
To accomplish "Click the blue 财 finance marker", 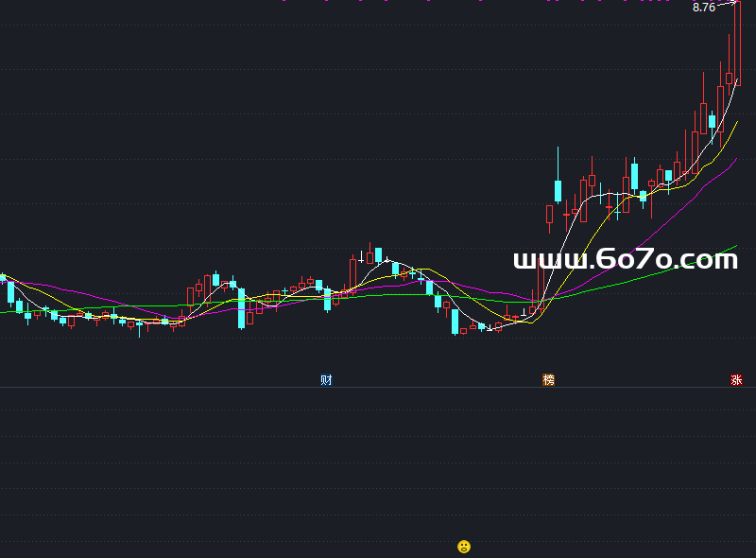I will point(326,380).
